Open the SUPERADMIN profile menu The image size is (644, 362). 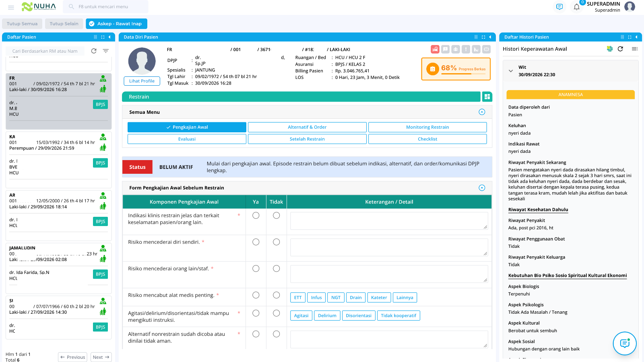pyautogui.click(x=630, y=6)
